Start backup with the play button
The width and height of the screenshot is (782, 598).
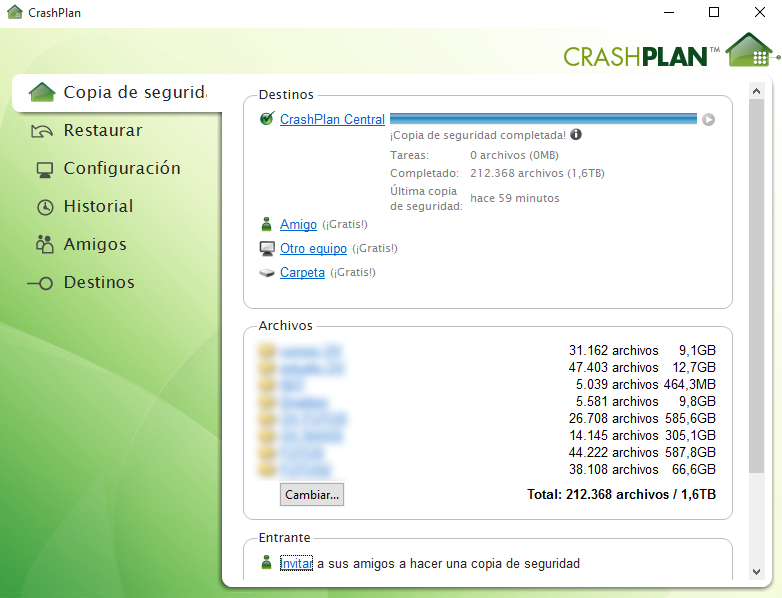tap(708, 120)
